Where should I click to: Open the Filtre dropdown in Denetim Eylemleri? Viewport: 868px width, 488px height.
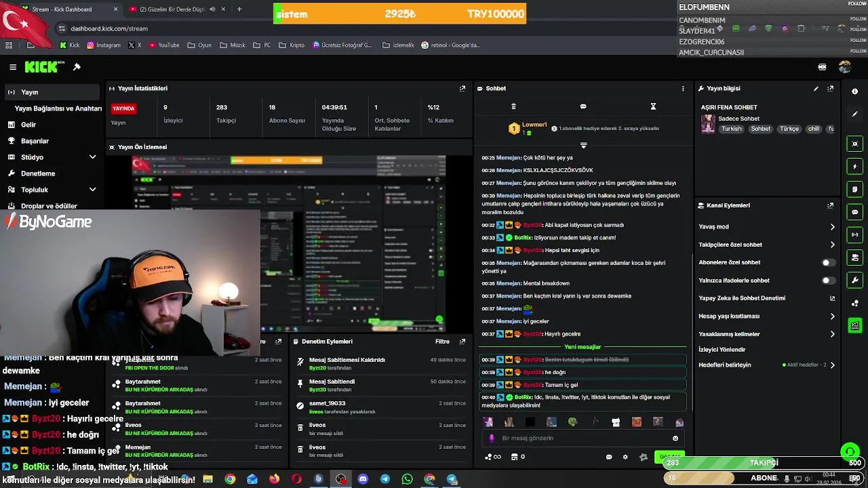point(442,342)
